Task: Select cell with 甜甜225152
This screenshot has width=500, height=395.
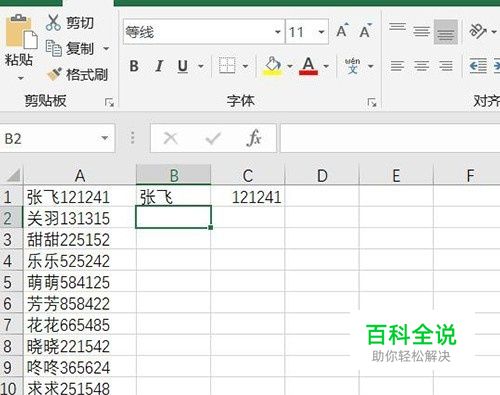Action: (x=80, y=239)
